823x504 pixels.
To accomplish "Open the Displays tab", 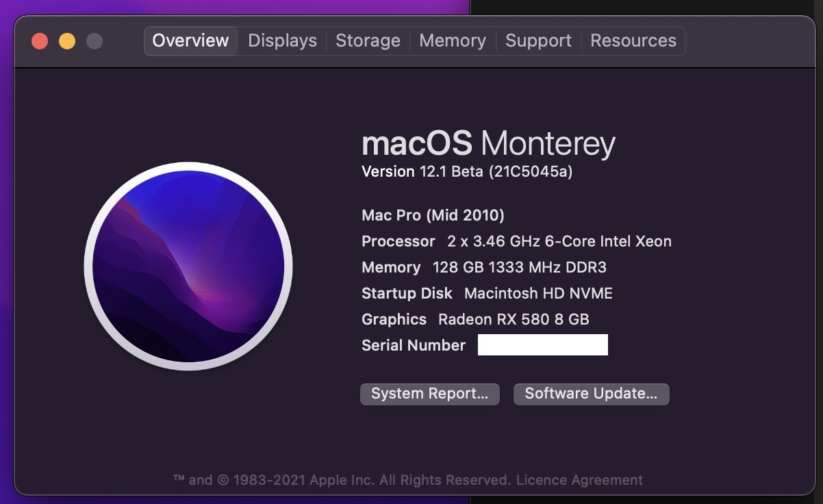I will [282, 40].
